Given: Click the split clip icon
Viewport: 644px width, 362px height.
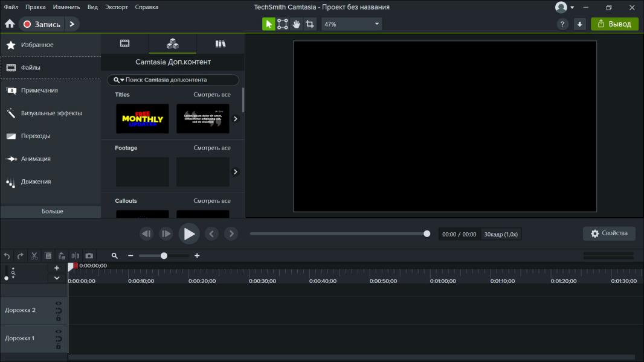Looking at the screenshot, I should point(76,256).
